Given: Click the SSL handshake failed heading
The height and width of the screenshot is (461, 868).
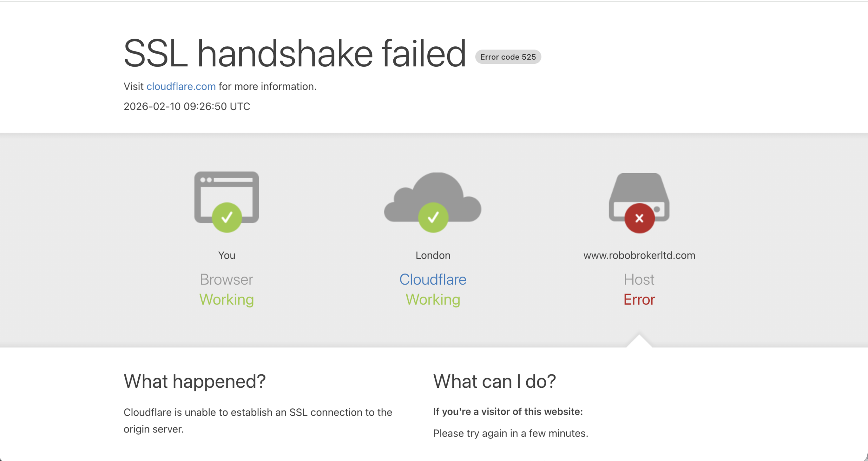Looking at the screenshot, I should click(295, 54).
